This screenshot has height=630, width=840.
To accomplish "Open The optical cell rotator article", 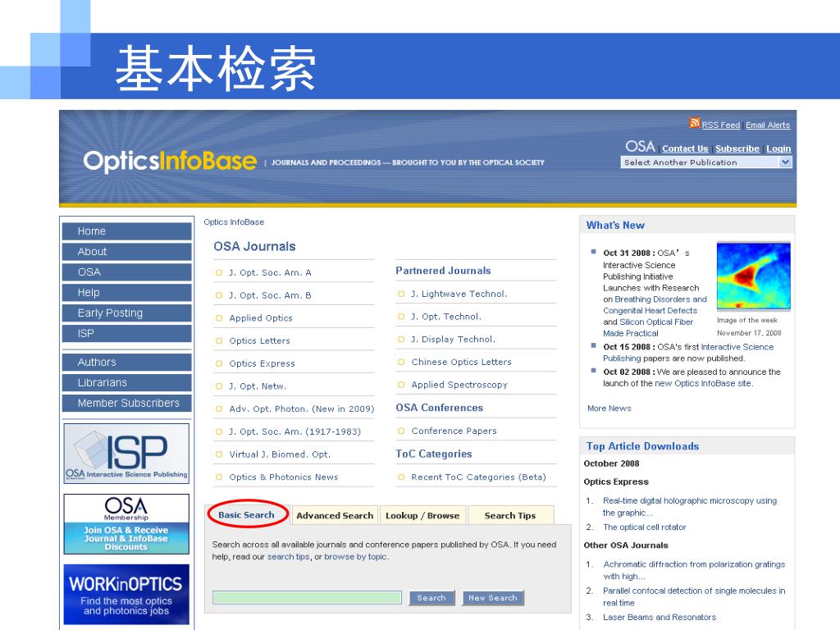I will [x=645, y=527].
